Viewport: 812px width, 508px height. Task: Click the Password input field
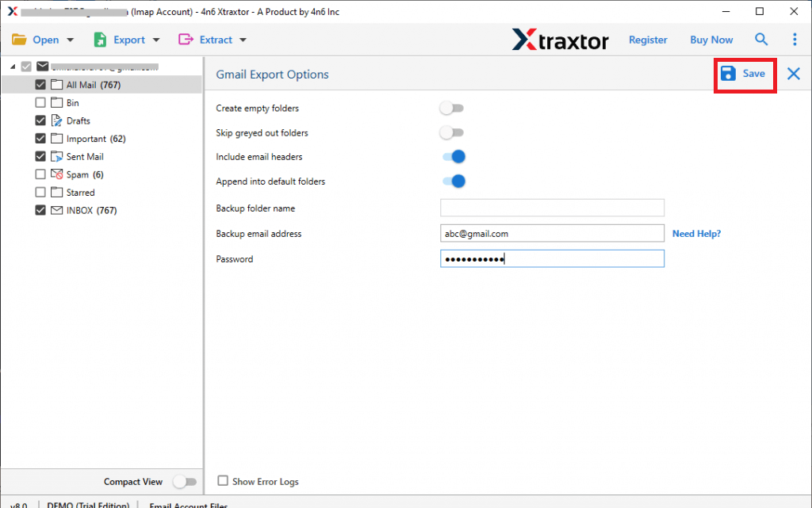click(x=552, y=258)
